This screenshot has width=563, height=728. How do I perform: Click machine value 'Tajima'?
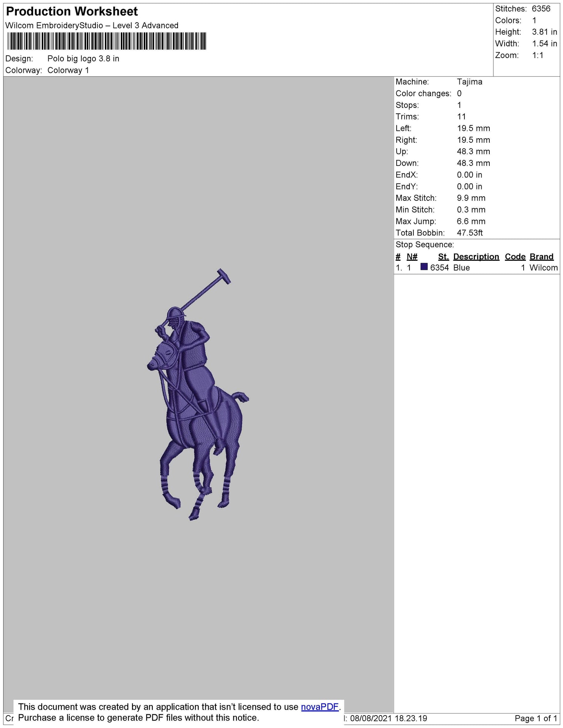click(x=469, y=82)
